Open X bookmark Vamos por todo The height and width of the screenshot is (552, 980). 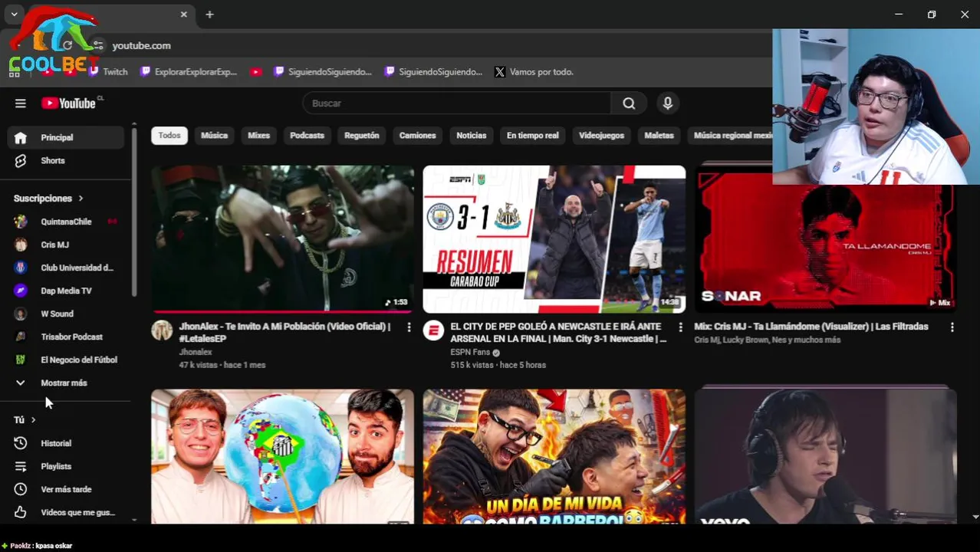coord(534,72)
